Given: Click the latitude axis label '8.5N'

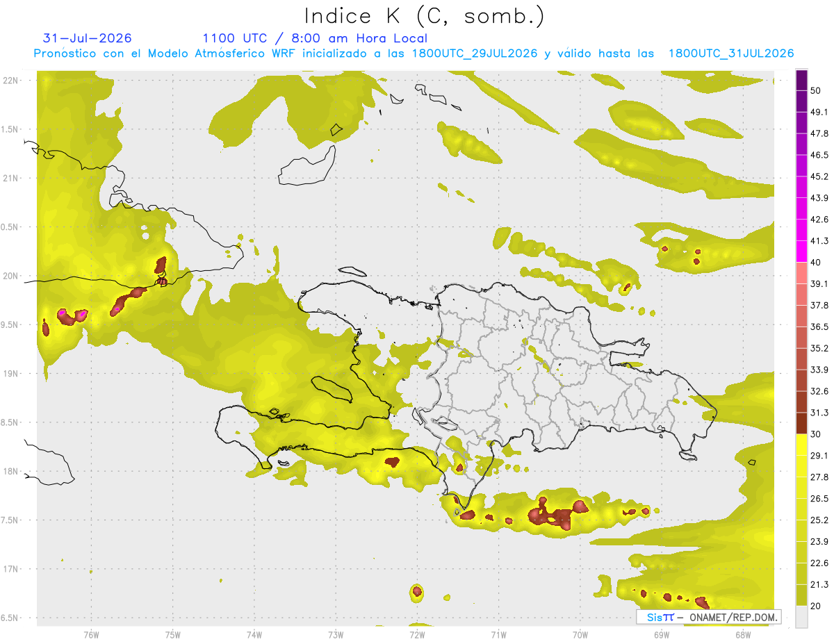Looking at the screenshot, I should (10, 422).
